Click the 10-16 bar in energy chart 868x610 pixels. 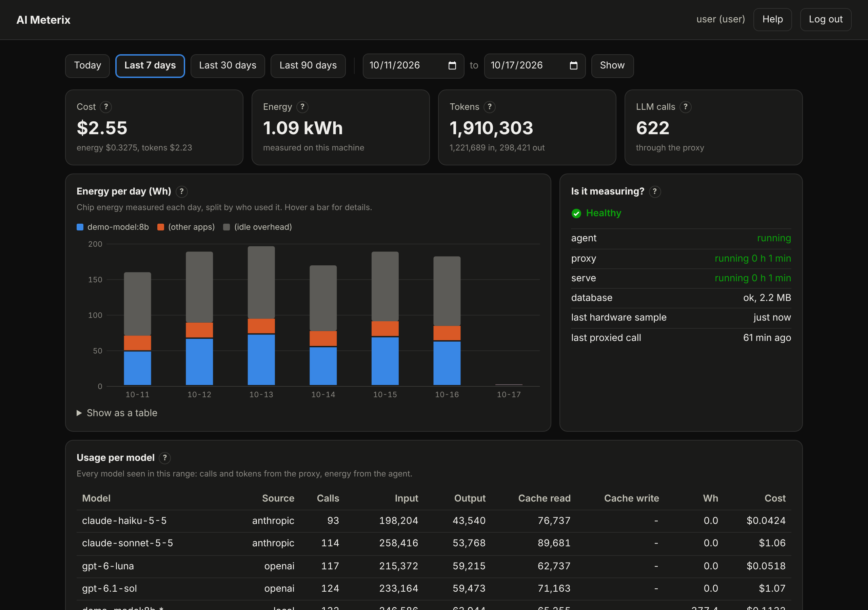coord(447,321)
